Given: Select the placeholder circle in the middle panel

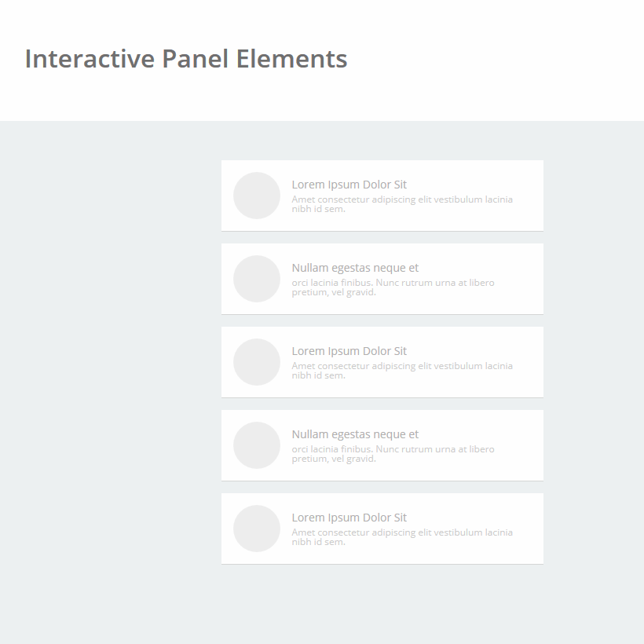Looking at the screenshot, I should (256, 362).
